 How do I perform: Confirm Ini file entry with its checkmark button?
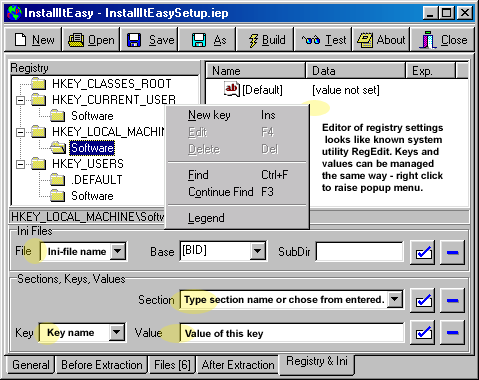tap(422, 252)
